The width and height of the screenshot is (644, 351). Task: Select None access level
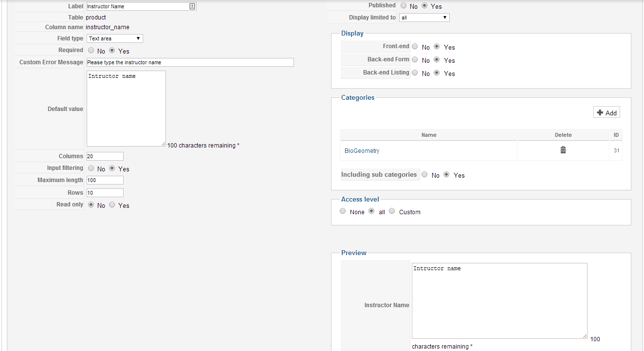[x=343, y=211]
